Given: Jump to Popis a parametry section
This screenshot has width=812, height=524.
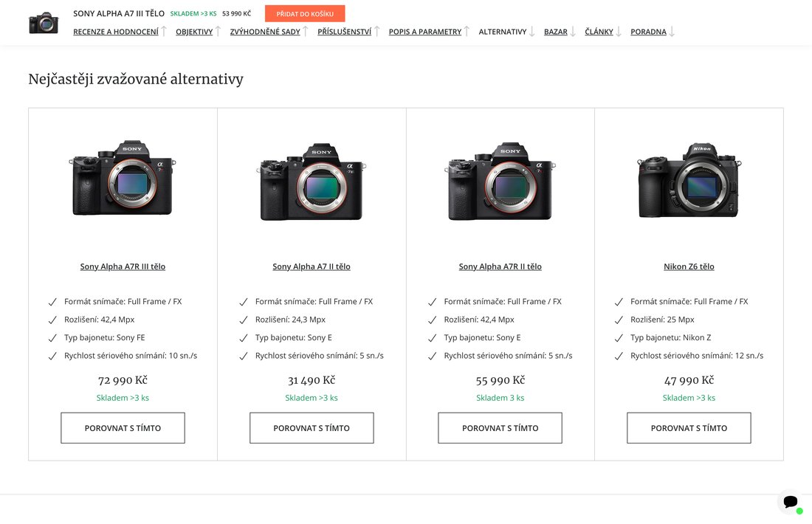Looking at the screenshot, I should 424,32.
